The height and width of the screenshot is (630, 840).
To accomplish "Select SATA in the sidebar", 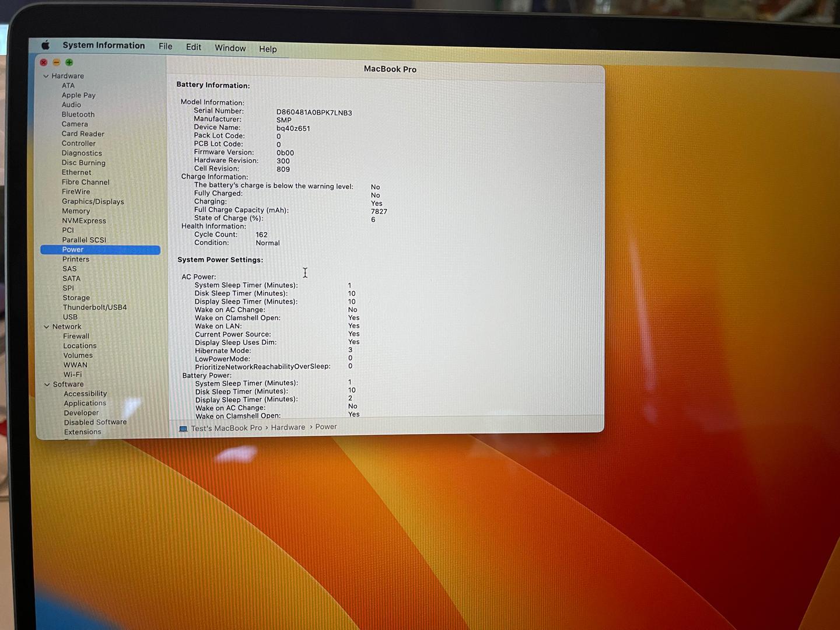I will [72, 278].
